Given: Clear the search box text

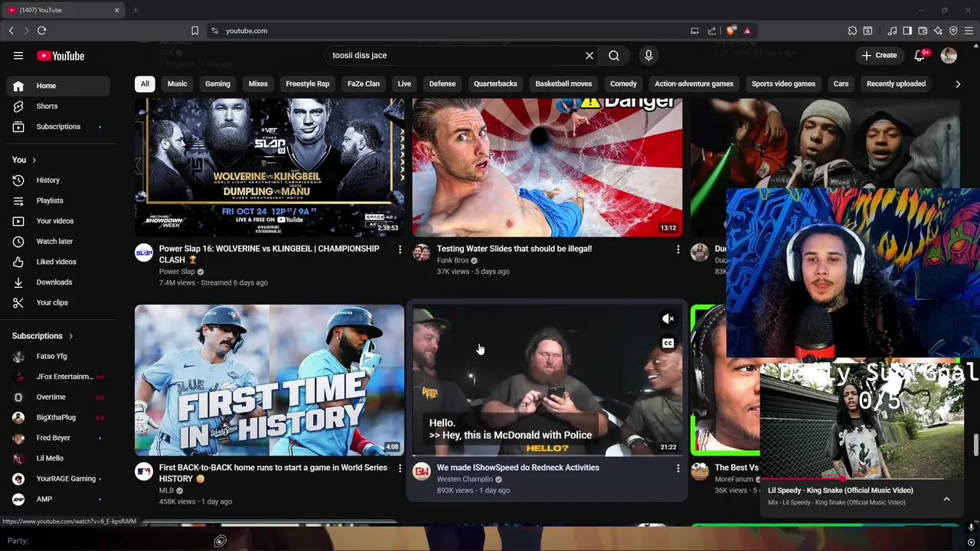Looking at the screenshot, I should coord(590,55).
